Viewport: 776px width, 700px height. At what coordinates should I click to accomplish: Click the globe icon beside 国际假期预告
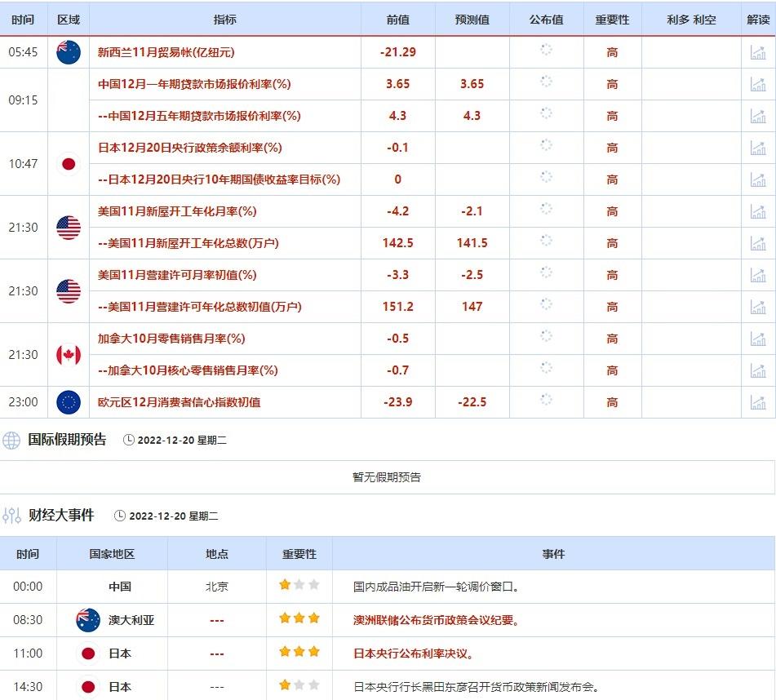point(11,441)
